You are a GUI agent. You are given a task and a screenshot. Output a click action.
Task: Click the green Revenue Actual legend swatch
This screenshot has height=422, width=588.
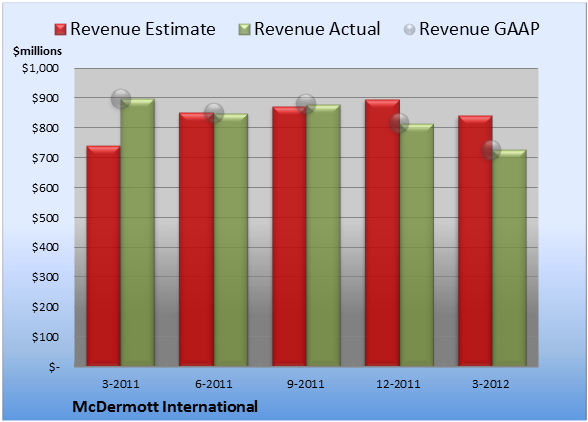point(244,30)
